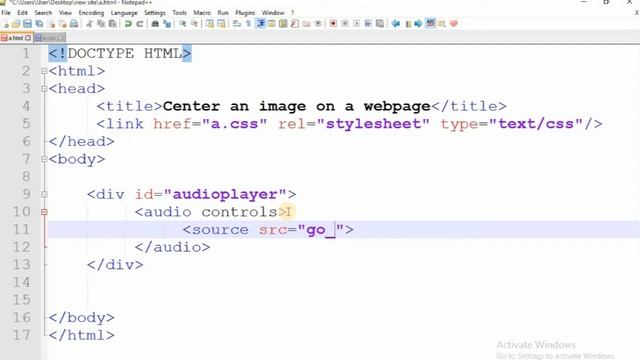Toggle the Document Map panel icon
Screen dimensions: 640x360
(x=283, y=24)
